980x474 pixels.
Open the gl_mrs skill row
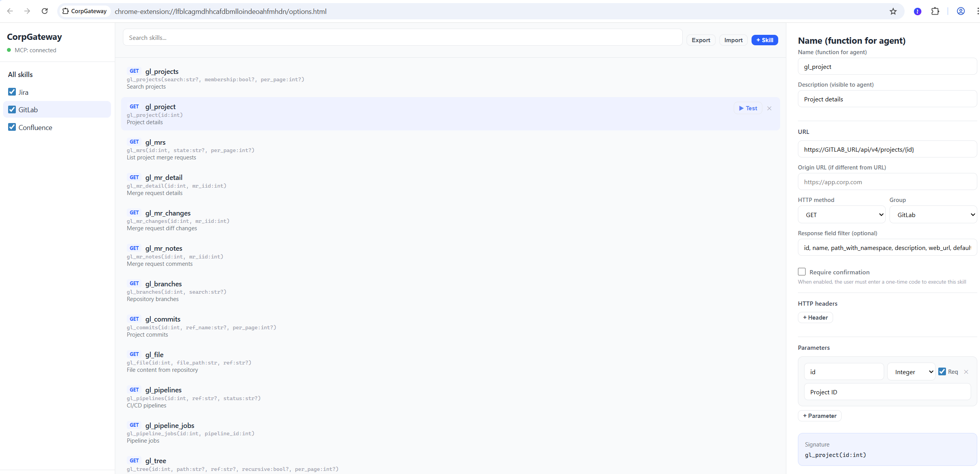[x=450, y=150]
